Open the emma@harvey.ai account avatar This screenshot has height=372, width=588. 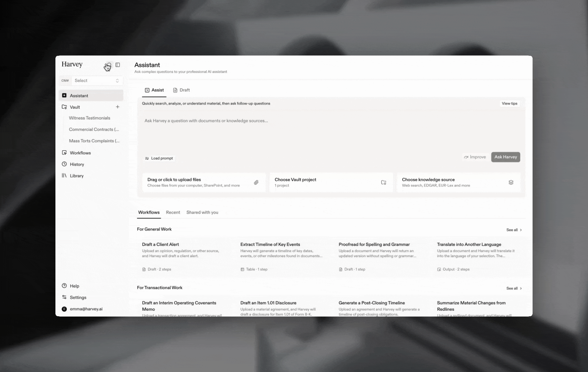click(64, 309)
